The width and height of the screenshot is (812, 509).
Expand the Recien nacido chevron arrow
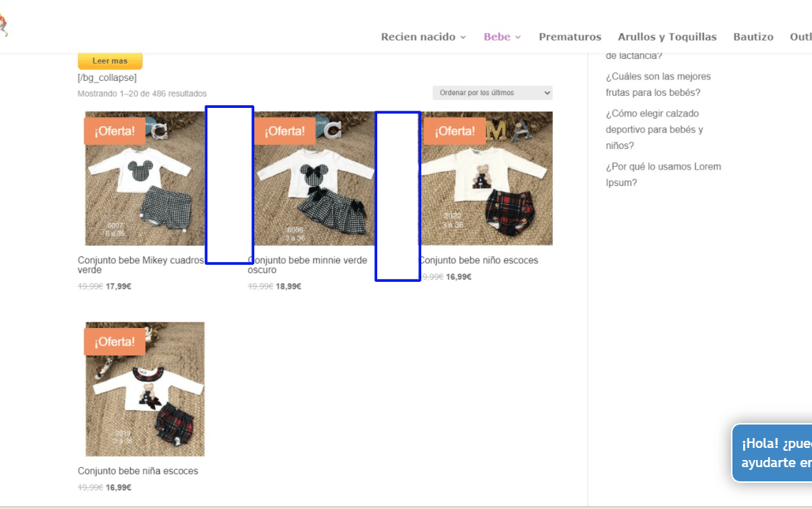[463, 37]
